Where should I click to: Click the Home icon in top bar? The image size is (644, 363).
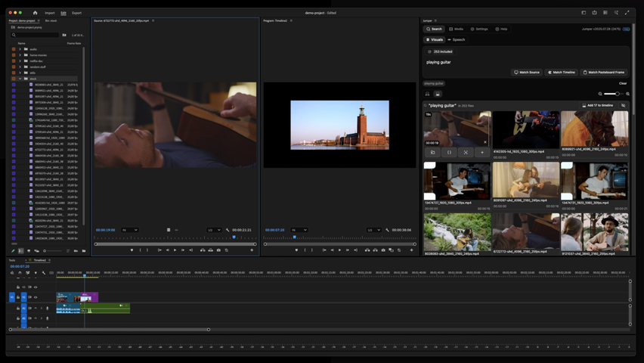(35, 13)
